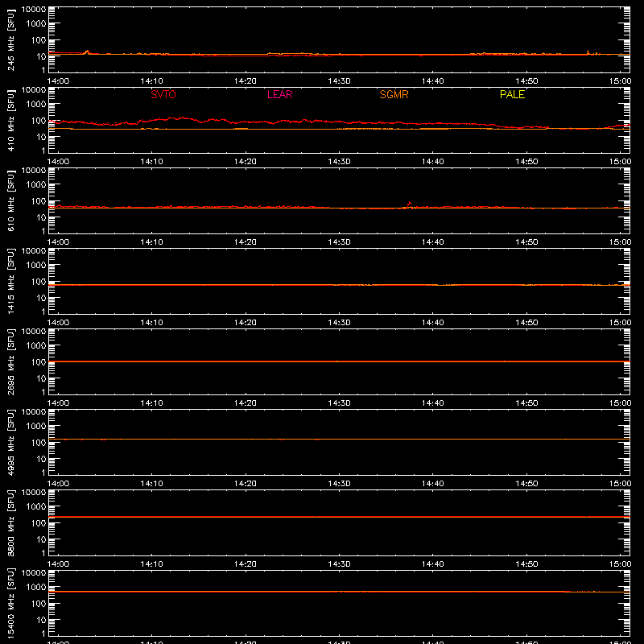Select the "610 MHz [SFU]" axis label
644x644 pixels.
pyautogui.click(x=10, y=200)
